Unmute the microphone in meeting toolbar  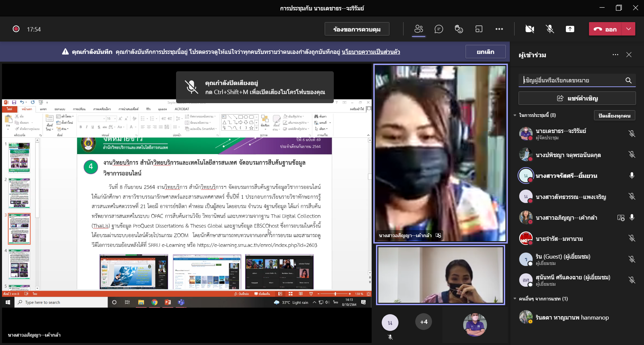click(550, 29)
